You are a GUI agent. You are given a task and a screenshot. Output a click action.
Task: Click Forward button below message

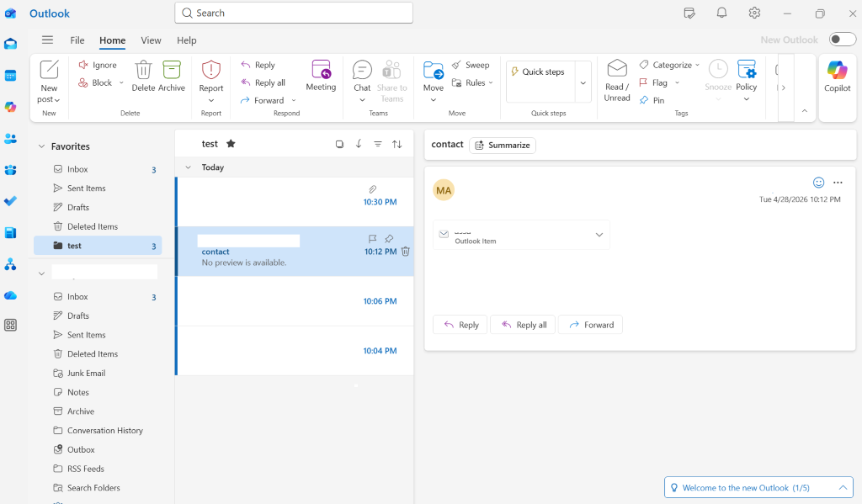coord(590,325)
